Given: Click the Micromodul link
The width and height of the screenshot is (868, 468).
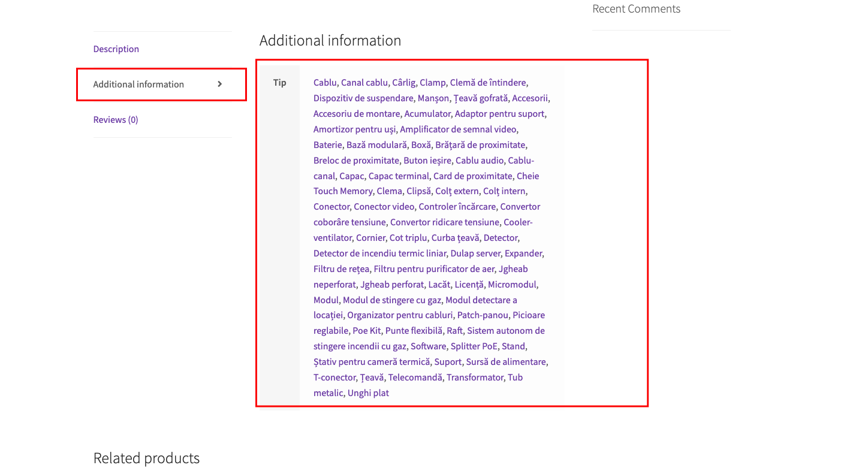Looking at the screenshot, I should [513, 285].
